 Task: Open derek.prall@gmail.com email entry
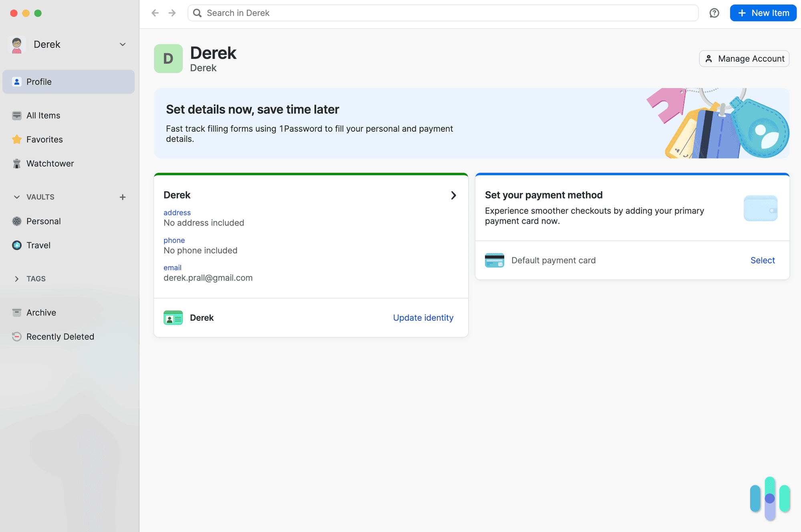[208, 277]
